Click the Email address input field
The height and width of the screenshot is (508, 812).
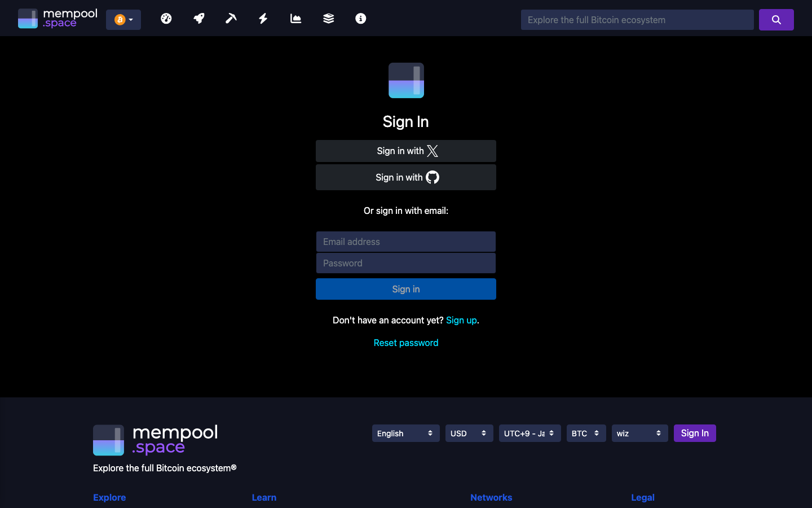pos(405,242)
